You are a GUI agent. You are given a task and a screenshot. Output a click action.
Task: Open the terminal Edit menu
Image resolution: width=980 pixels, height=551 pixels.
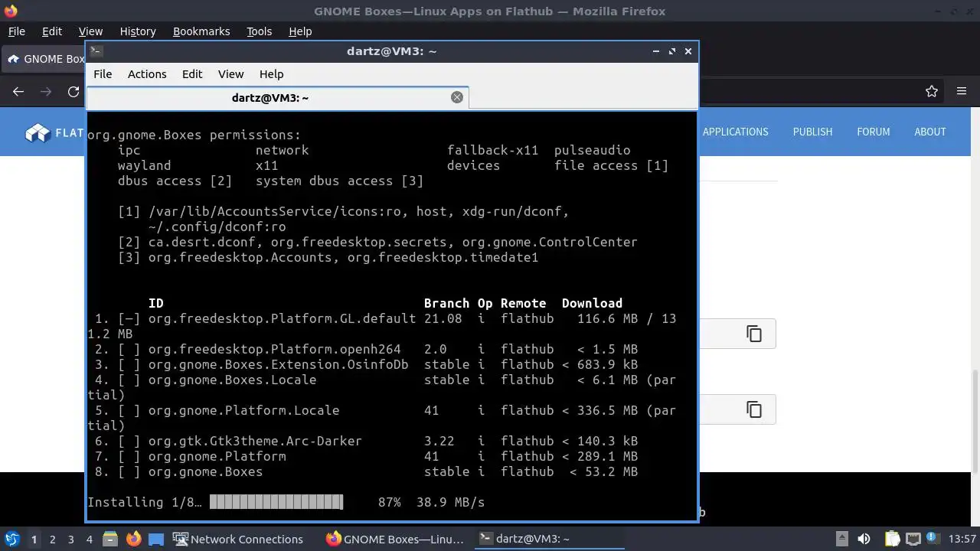tap(192, 74)
